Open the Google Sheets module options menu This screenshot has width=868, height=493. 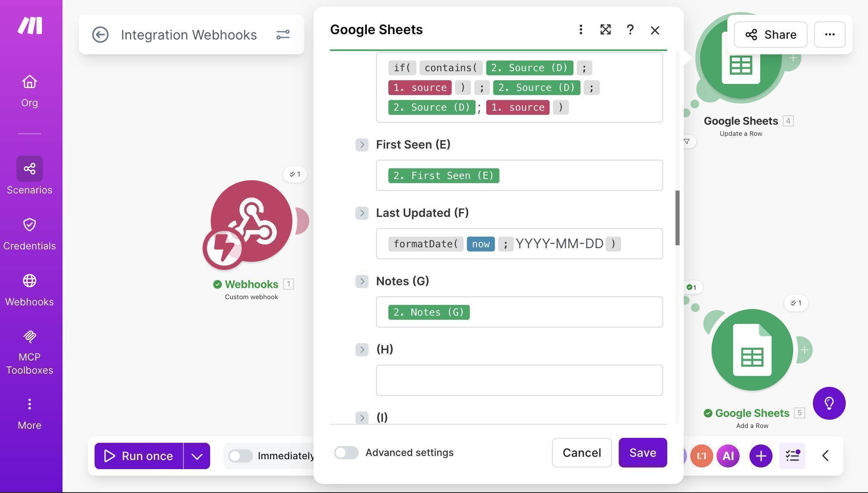(580, 30)
